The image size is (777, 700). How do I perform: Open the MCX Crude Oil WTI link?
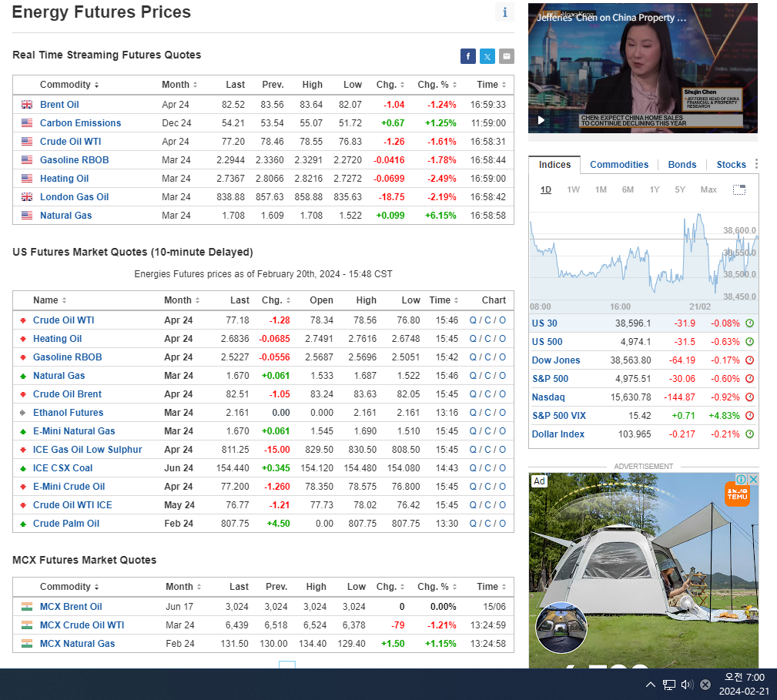click(x=82, y=625)
